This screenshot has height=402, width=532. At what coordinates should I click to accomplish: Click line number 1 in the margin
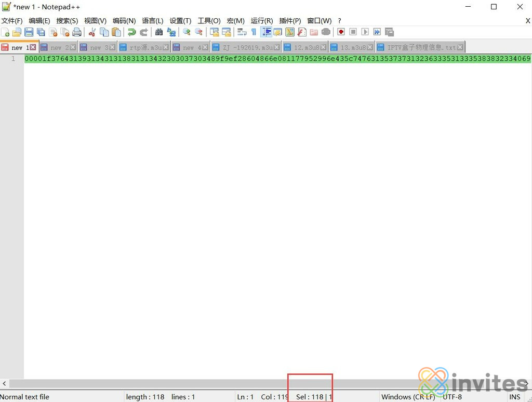coord(13,58)
